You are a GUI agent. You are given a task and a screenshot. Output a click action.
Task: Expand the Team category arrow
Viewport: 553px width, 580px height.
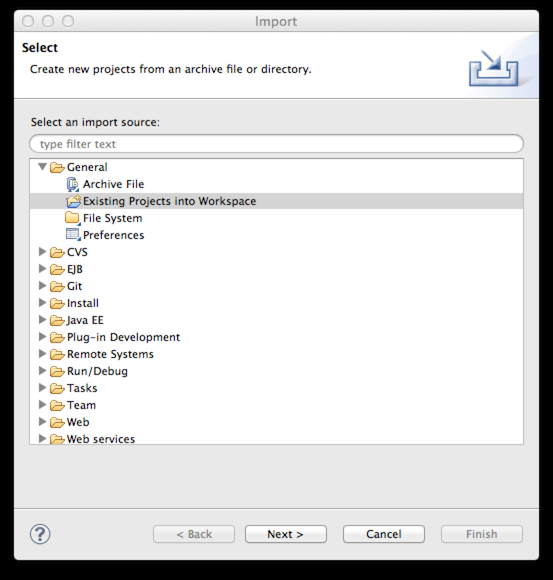(43, 405)
